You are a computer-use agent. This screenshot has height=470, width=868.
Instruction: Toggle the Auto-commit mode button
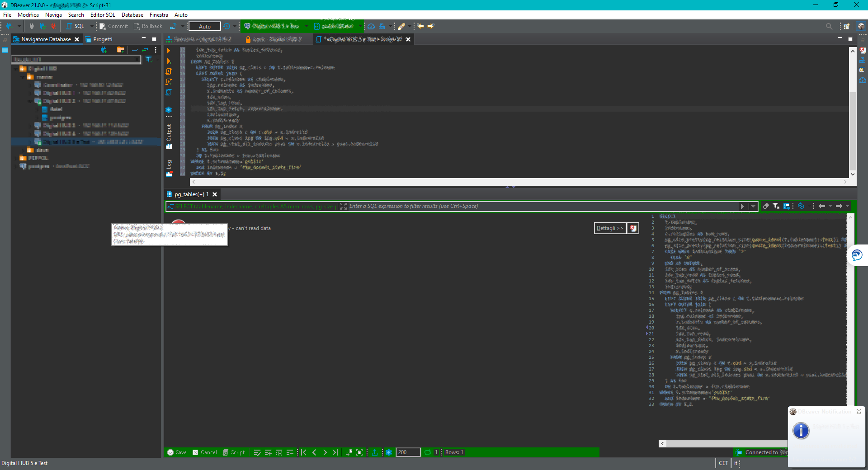(204, 26)
